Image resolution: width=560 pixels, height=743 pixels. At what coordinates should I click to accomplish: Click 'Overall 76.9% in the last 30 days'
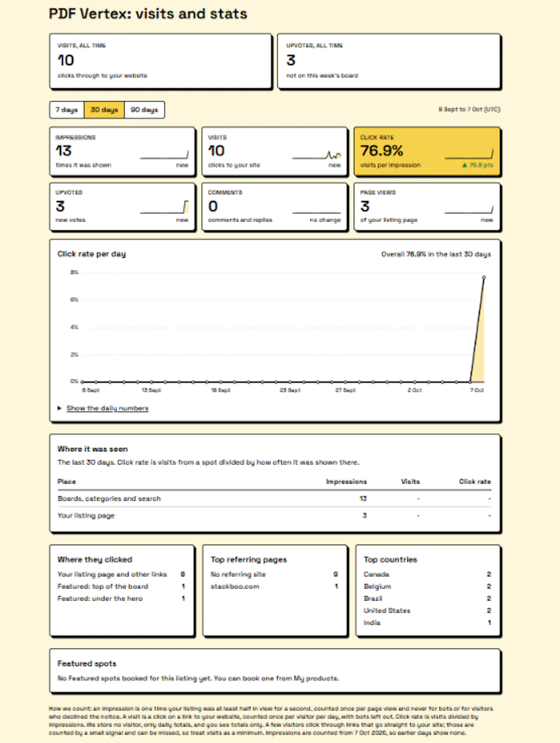pyautogui.click(x=436, y=254)
